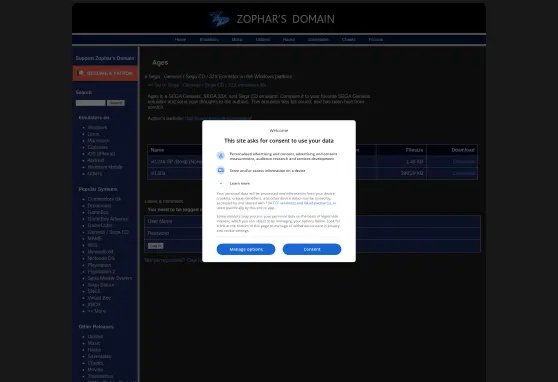558x382 pixels.
Task: Click the Manage options button
Action: [x=246, y=249]
